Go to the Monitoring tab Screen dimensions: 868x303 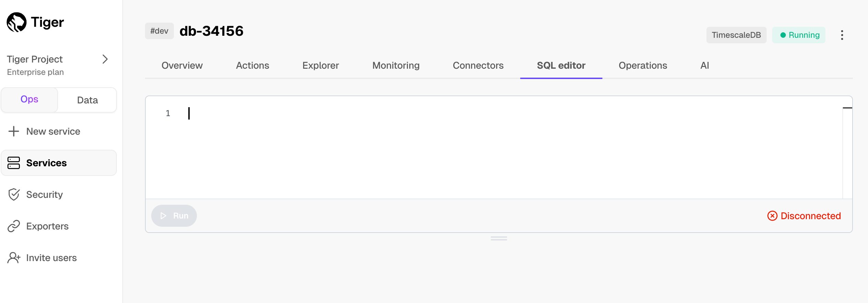point(396,65)
